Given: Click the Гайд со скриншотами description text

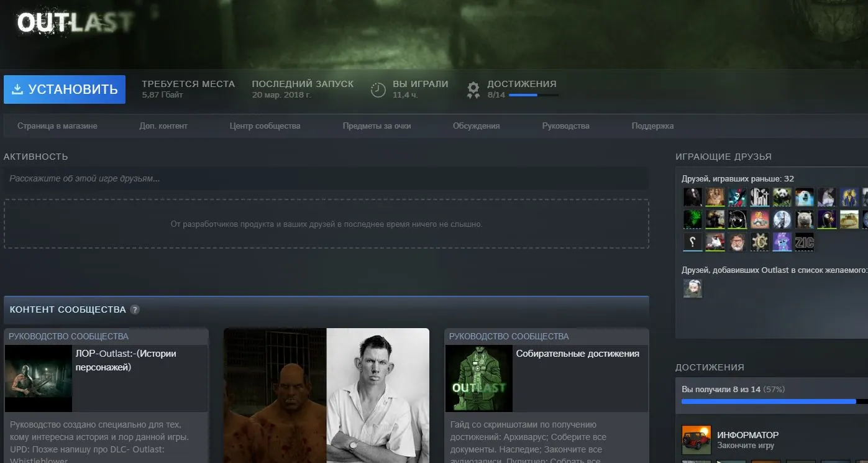Looking at the screenshot, I should [528, 442].
